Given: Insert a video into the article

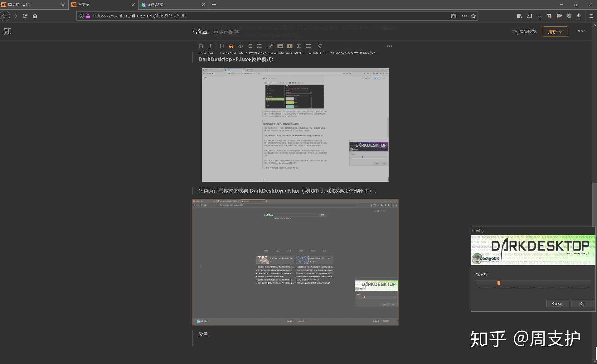Looking at the screenshot, I should pos(289,46).
